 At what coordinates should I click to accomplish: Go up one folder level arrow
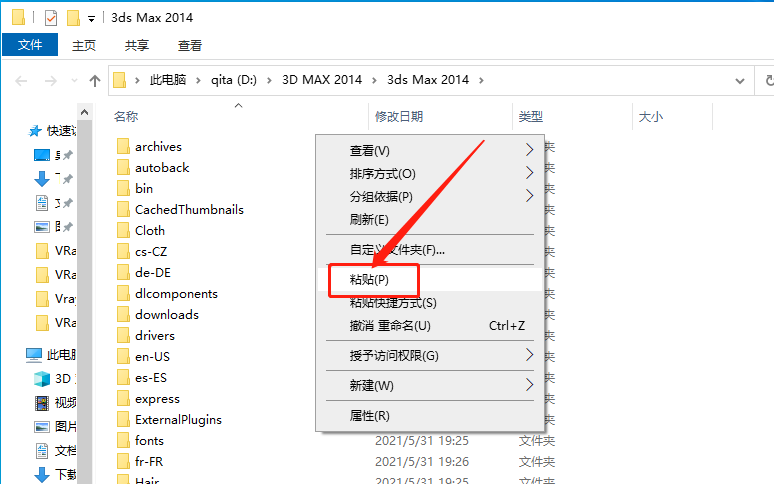[95, 80]
